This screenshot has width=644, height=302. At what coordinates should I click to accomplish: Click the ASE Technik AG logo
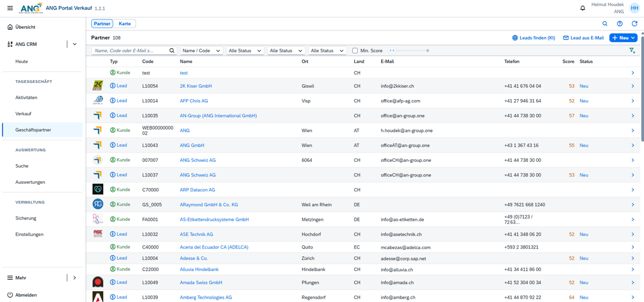98,234
